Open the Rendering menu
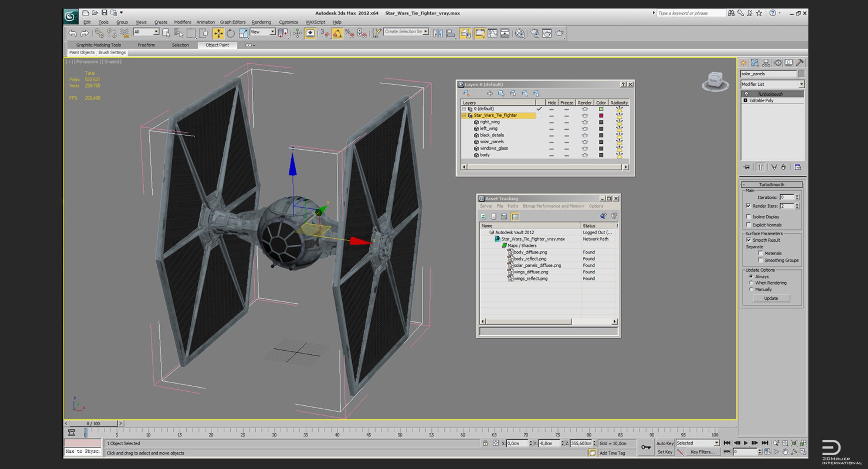868x469 pixels. point(261,22)
